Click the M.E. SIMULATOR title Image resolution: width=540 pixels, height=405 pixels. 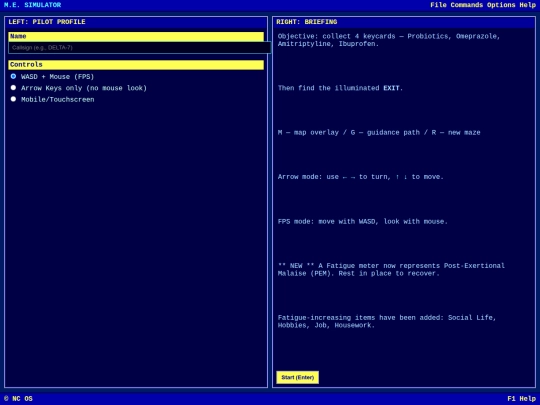coord(32,5)
